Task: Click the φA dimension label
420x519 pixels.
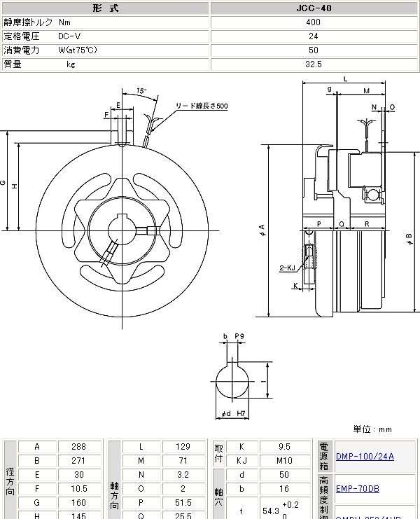Action: [x=261, y=229]
